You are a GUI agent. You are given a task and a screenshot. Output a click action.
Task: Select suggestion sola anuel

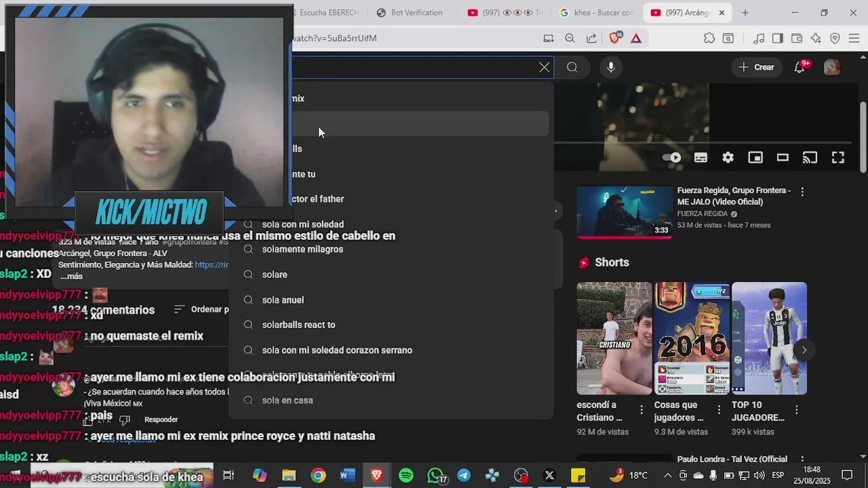click(391, 300)
